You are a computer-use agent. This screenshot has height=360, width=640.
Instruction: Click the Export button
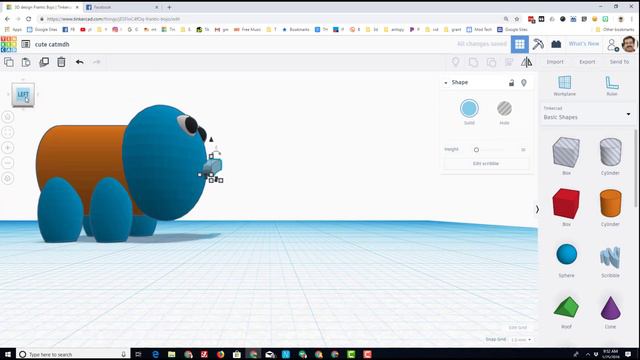pyautogui.click(x=587, y=62)
